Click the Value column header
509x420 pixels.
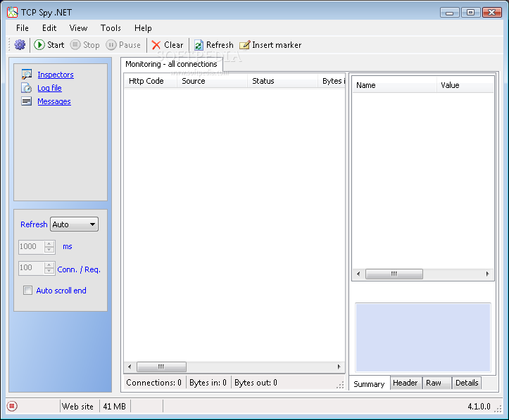(x=465, y=85)
